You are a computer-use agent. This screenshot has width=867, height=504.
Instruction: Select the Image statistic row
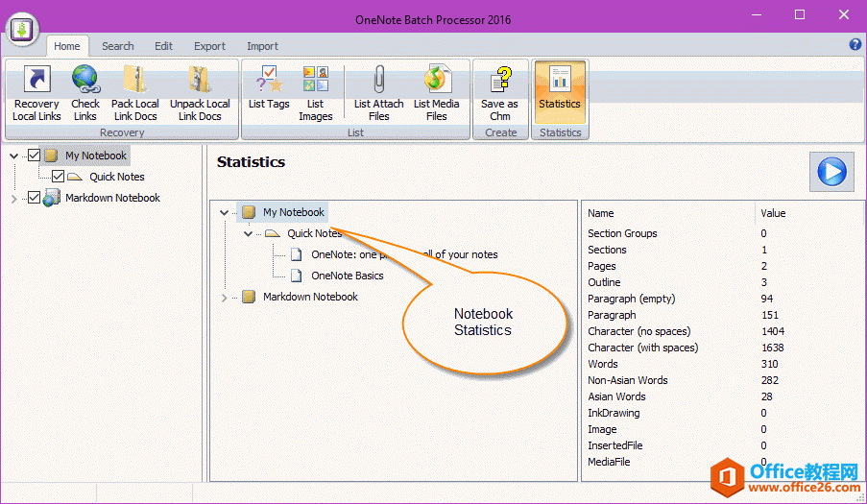point(723,429)
